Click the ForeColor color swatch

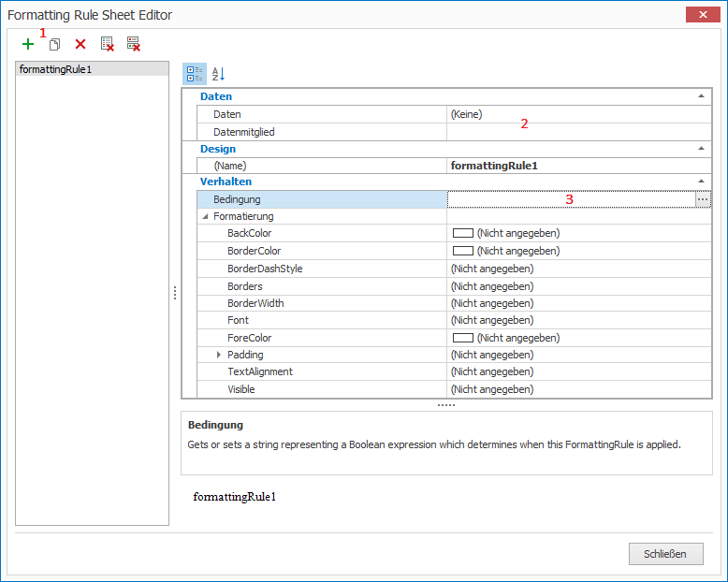(x=463, y=338)
